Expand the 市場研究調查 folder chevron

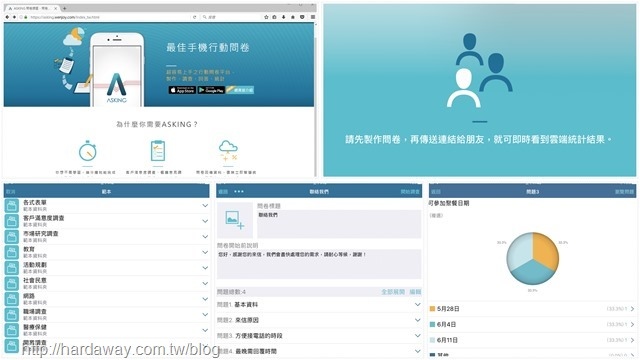[205, 236]
